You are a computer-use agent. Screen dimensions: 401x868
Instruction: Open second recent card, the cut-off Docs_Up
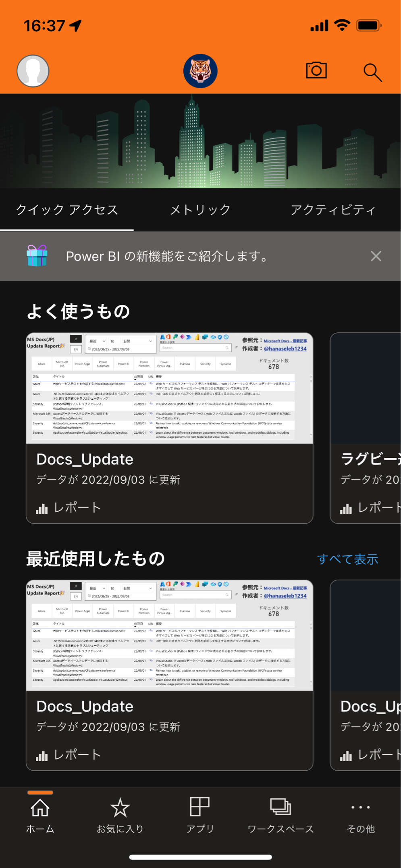pyautogui.click(x=365, y=675)
